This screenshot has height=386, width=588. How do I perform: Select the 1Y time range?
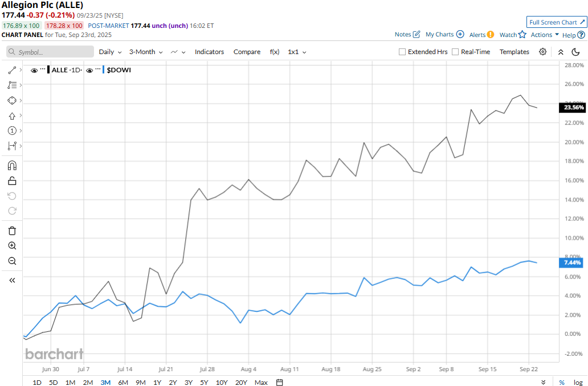click(x=157, y=382)
